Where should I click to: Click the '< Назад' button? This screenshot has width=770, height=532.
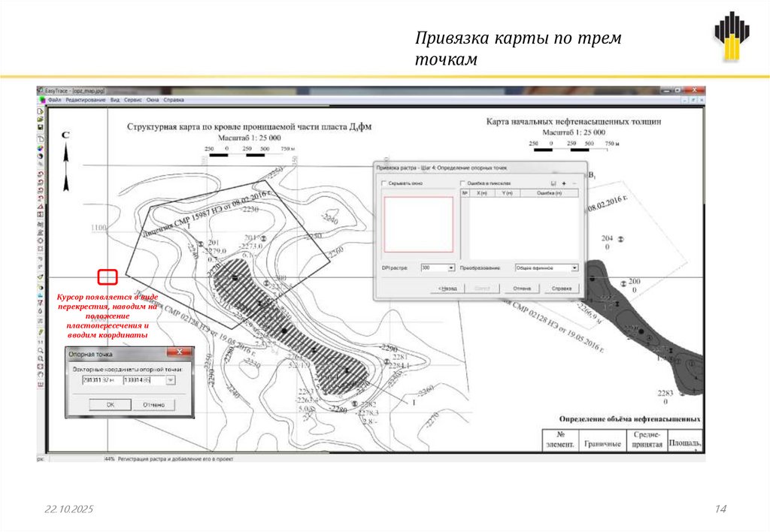447,289
